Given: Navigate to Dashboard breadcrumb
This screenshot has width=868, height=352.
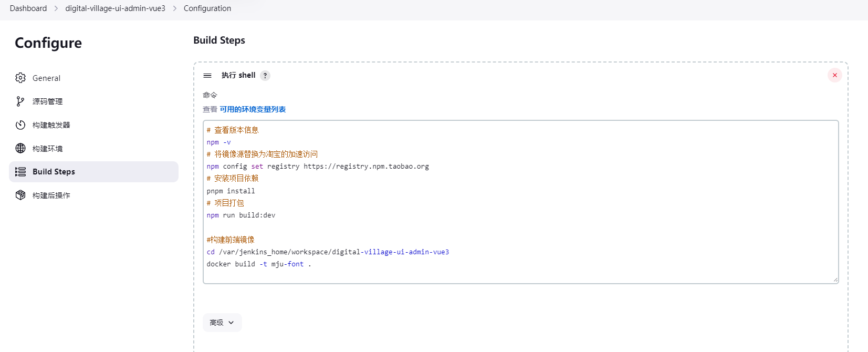Looking at the screenshot, I should tap(28, 8).
